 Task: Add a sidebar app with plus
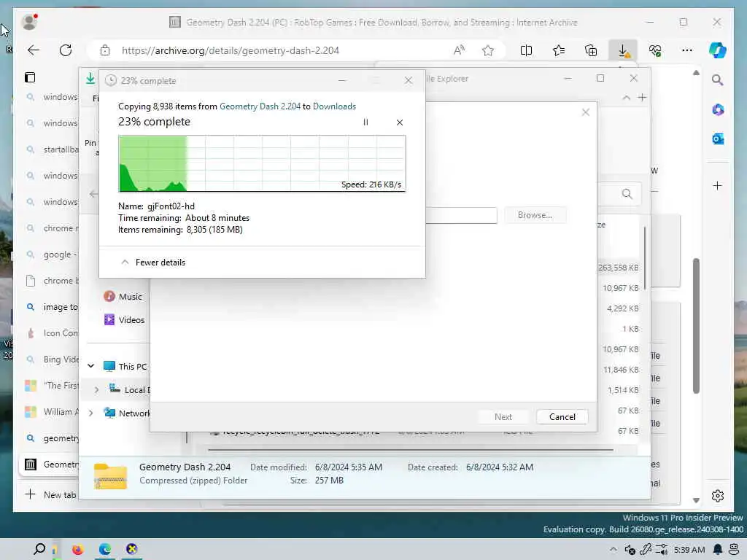click(718, 186)
